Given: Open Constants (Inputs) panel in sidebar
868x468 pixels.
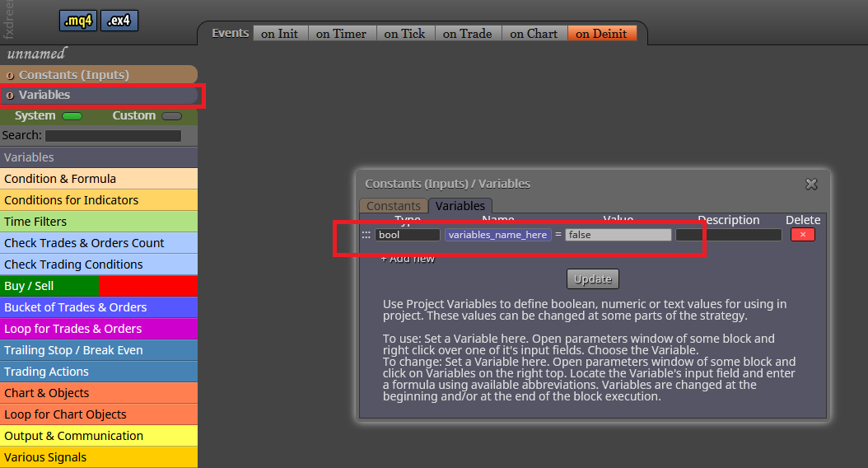Looking at the screenshot, I should 99,75.
